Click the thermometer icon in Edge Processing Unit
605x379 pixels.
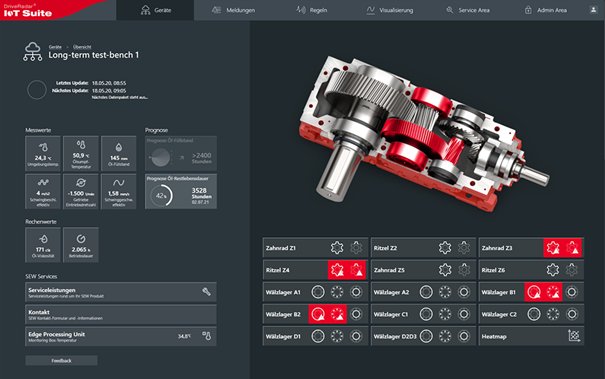pyautogui.click(x=207, y=336)
